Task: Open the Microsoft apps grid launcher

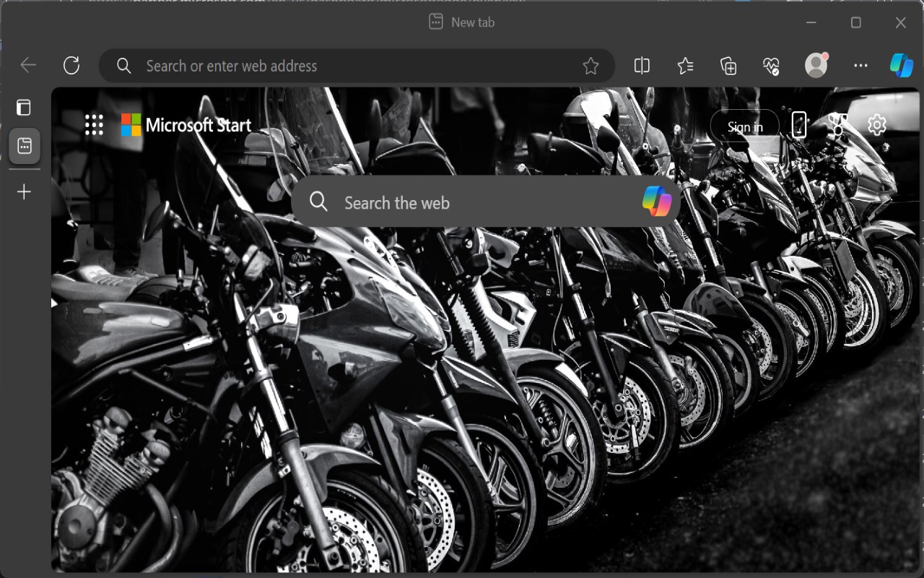Action: pyautogui.click(x=94, y=125)
